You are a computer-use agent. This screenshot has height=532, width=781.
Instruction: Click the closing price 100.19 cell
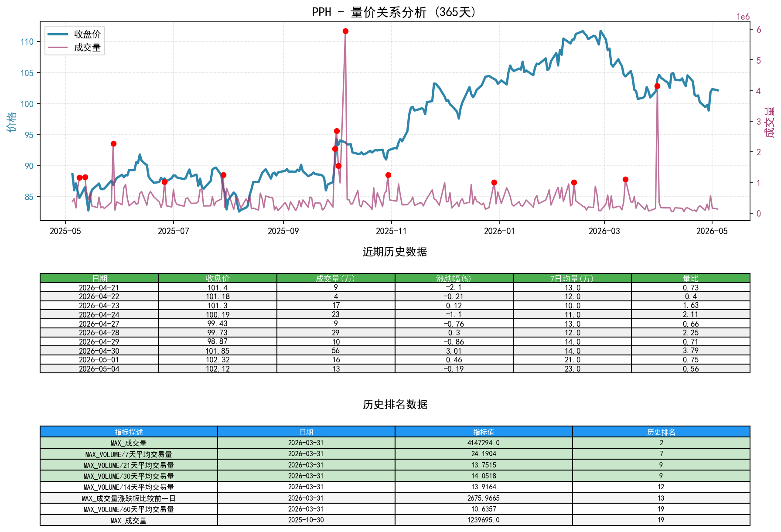click(x=218, y=314)
